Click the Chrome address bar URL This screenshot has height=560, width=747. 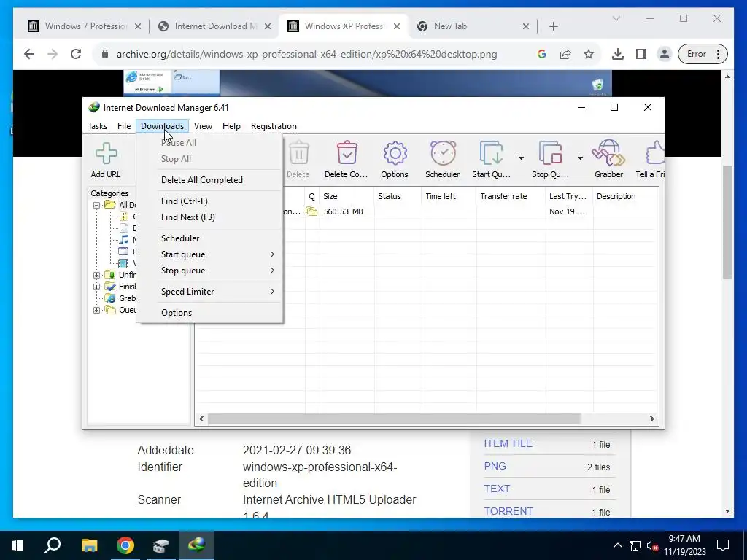[x=307, y=54]
